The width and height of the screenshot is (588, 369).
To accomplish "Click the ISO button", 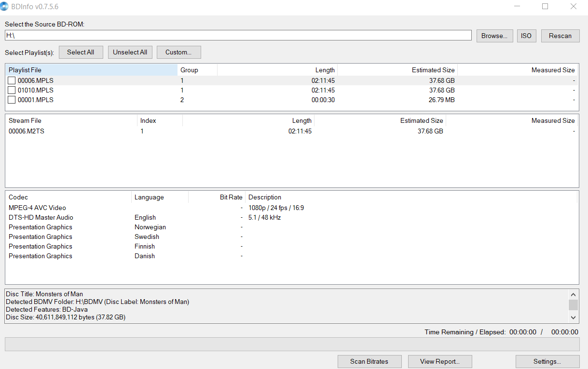I will coord(526,36).
